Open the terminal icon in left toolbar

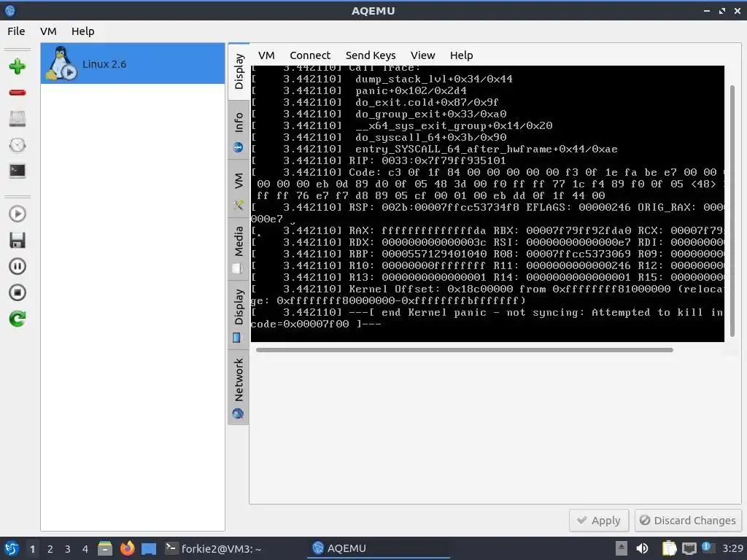coord(18,171)
